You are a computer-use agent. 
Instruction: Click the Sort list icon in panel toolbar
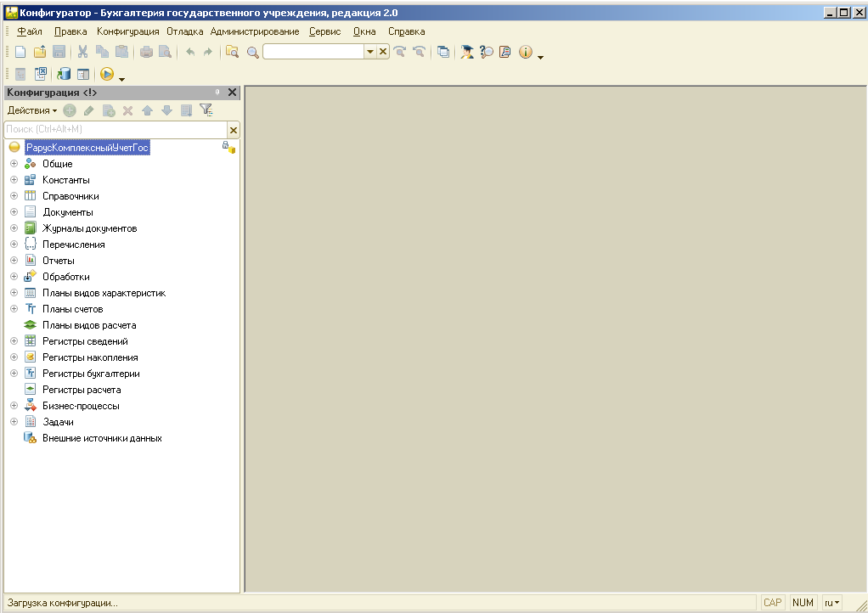[x=187, y=110]
